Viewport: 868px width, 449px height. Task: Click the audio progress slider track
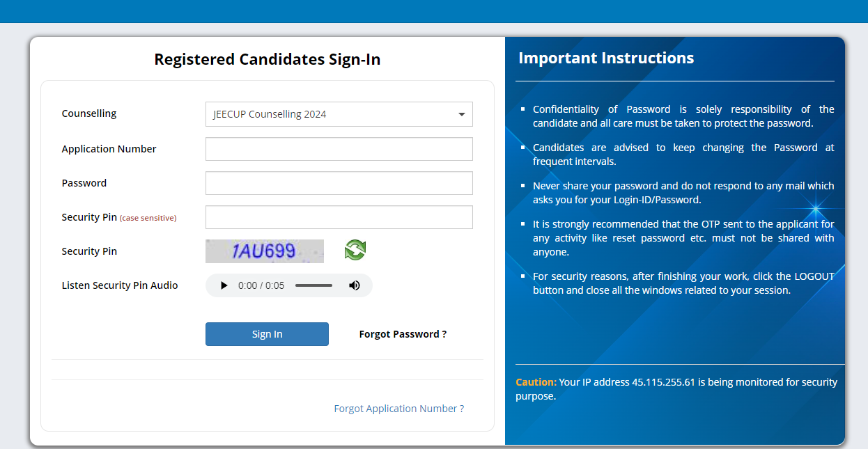point(313,285)
